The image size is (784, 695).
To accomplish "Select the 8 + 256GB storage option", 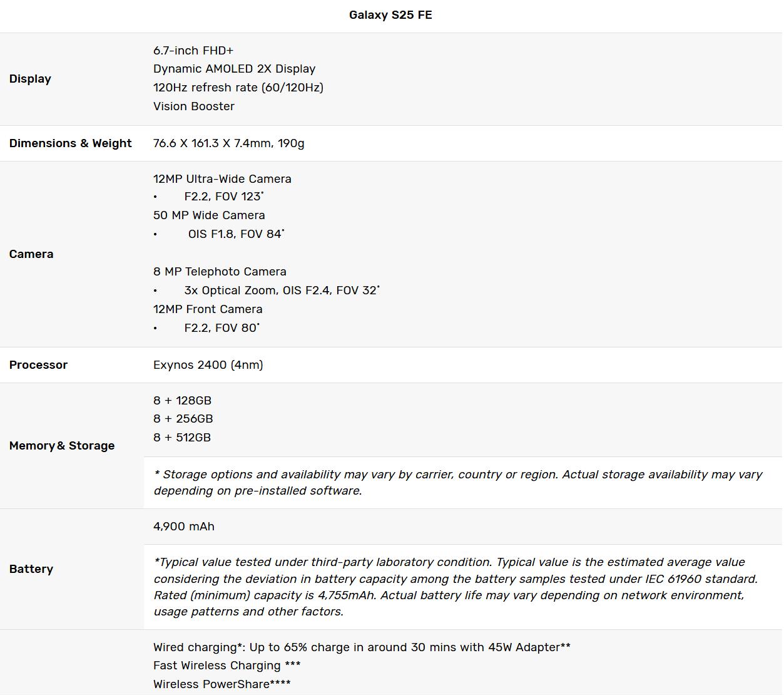I will 183,419.
